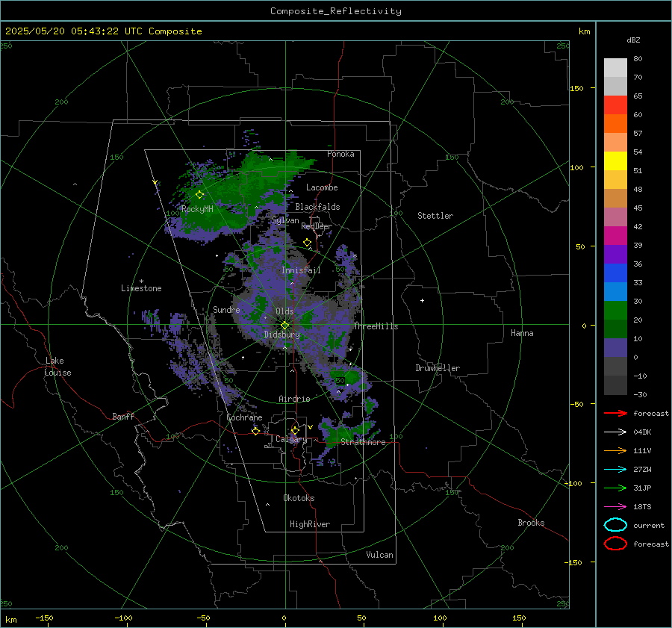
Task: Select the blue 33-36 dBZ swatch
Action: click(x=615, y=273)
